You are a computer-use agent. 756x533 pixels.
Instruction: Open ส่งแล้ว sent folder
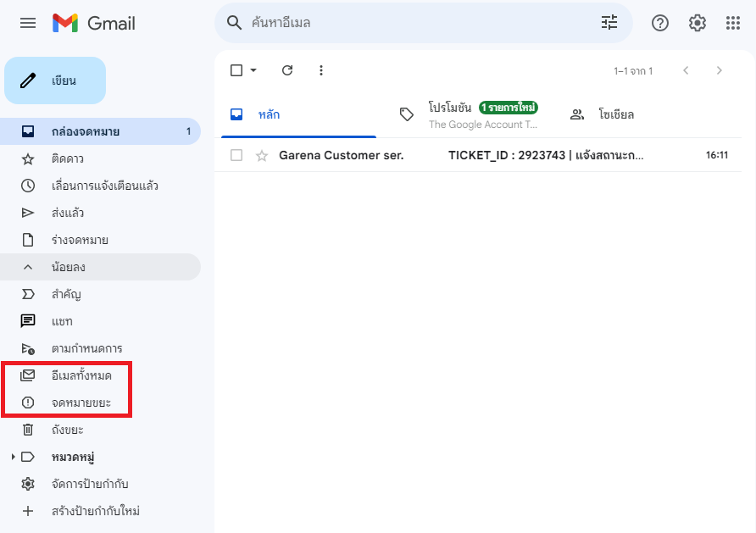click(100, 213)
